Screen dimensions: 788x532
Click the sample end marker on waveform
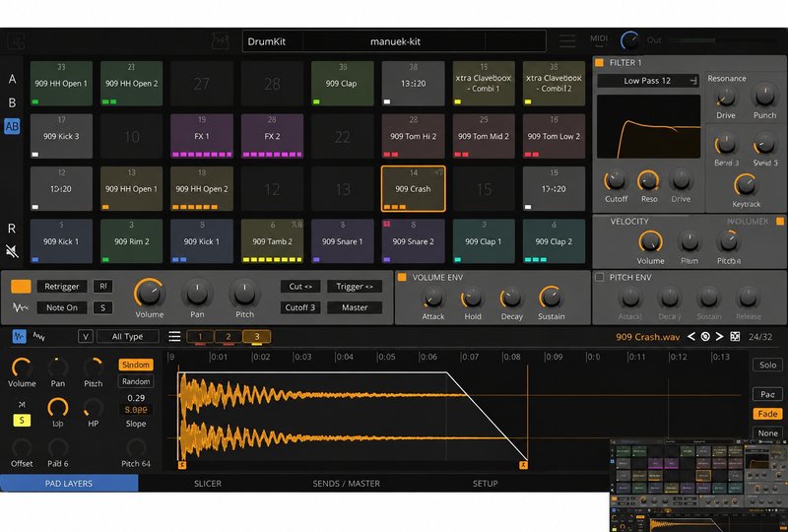click(x=523, y=465)
